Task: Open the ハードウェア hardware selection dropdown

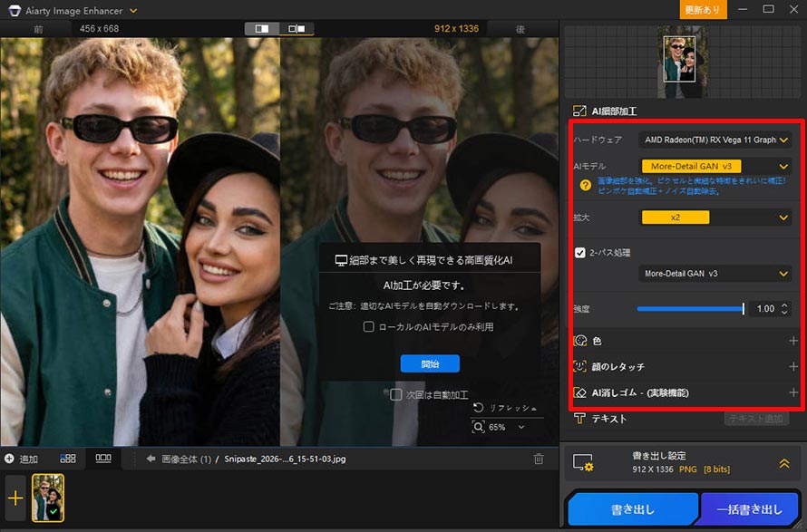Action: coord(716,140)
